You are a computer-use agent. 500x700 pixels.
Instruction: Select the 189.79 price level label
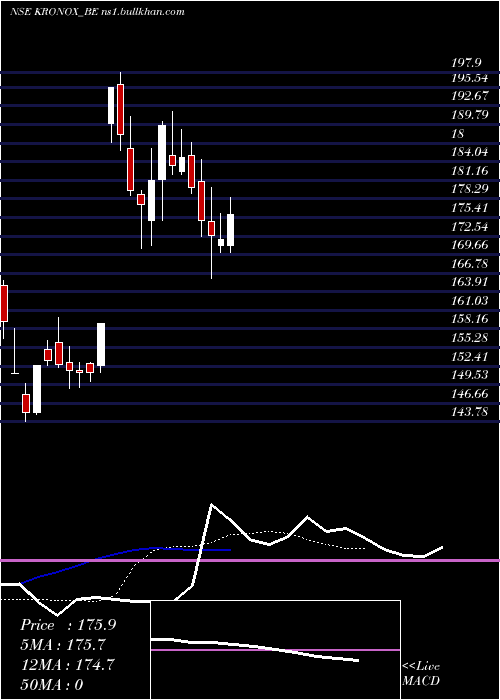pyautogui.click(x=469, y=115)
